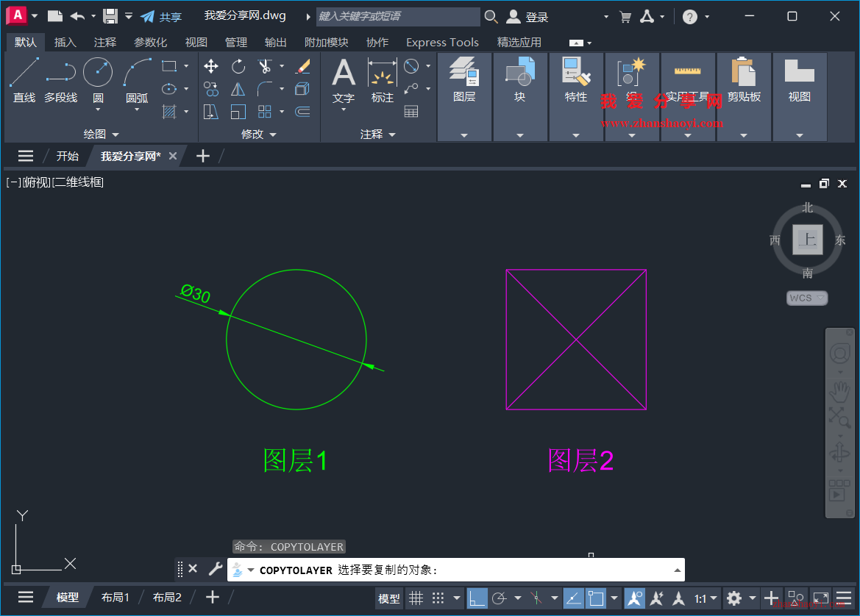Click the Offset tool icon
The image size is (860, 616).
[x=303, y=112]
